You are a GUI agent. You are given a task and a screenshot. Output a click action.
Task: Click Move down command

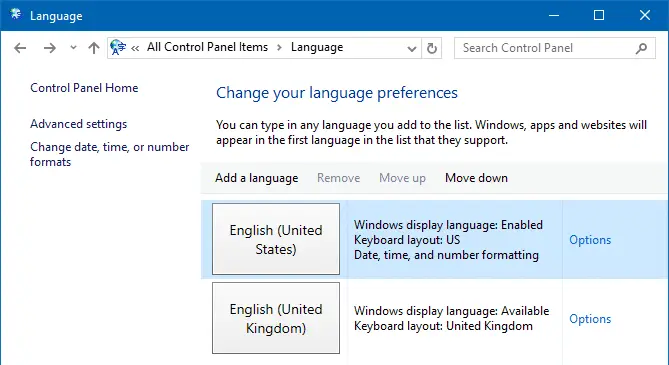coord(476,178)
